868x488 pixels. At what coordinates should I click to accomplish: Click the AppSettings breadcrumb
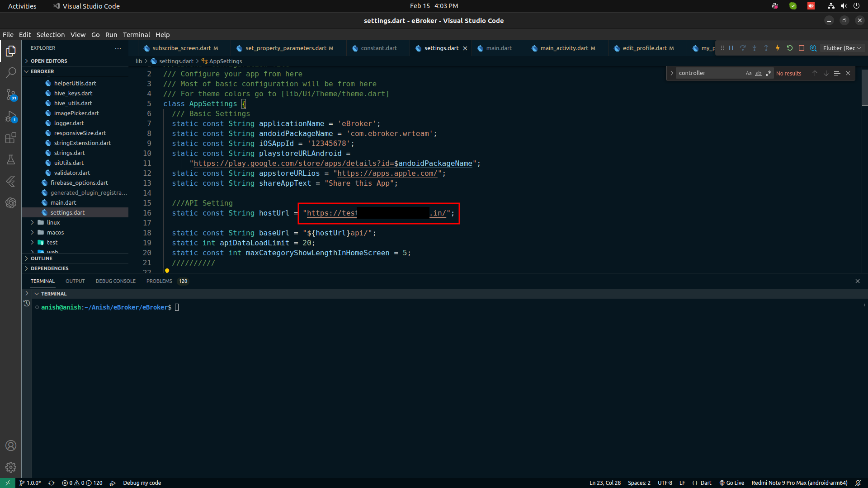222,61
